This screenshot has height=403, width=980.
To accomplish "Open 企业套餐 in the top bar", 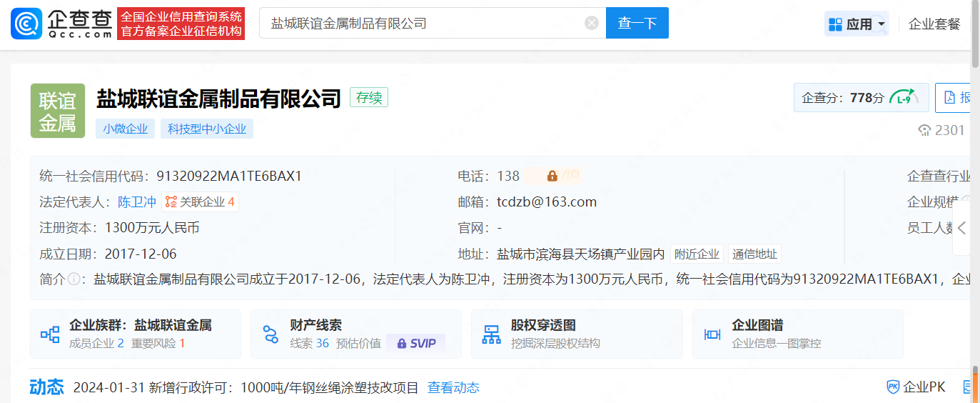I will pos(934,24).
